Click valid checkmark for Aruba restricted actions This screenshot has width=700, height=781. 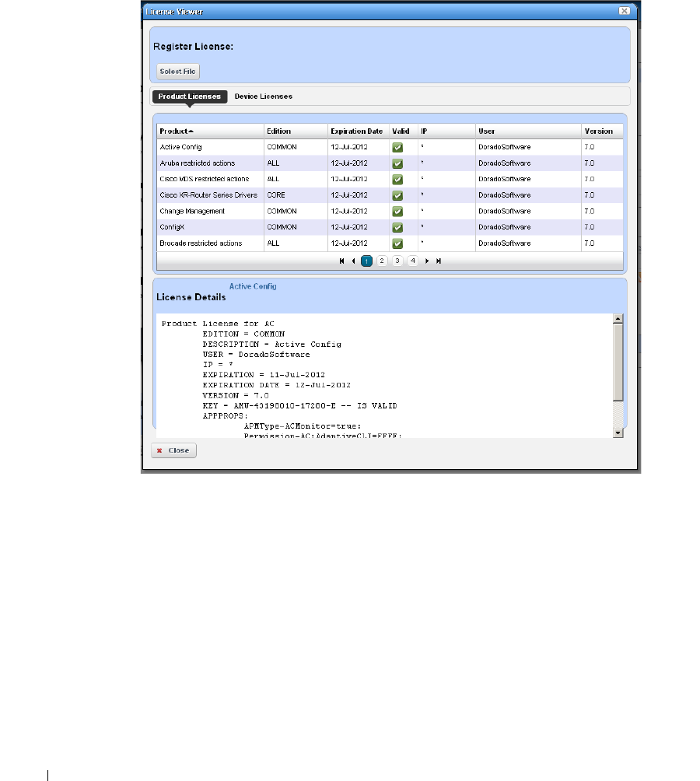coord(397,163)
